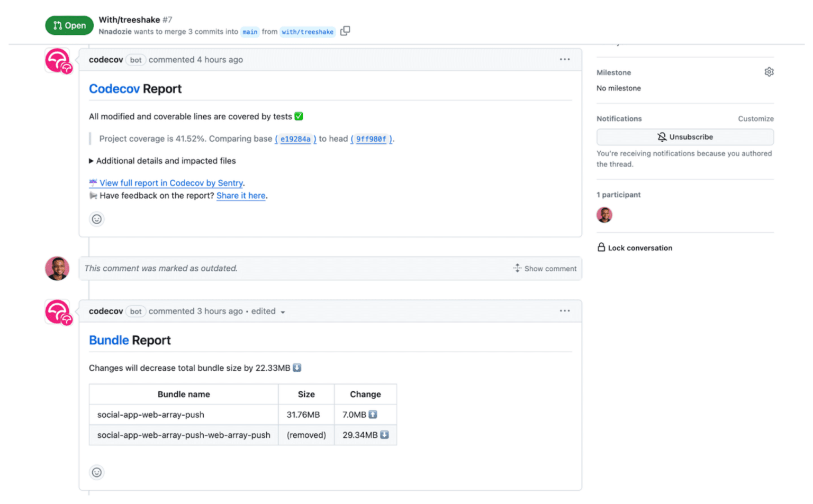The image size is (813, 504).
Task: Open the kebab menu on the Bundle Report comment
Action: 564,311
